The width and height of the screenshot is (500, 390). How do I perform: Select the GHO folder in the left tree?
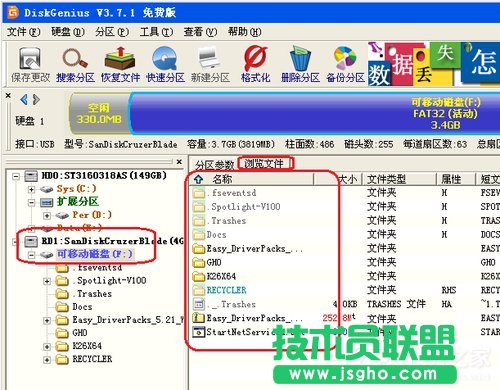80,333
